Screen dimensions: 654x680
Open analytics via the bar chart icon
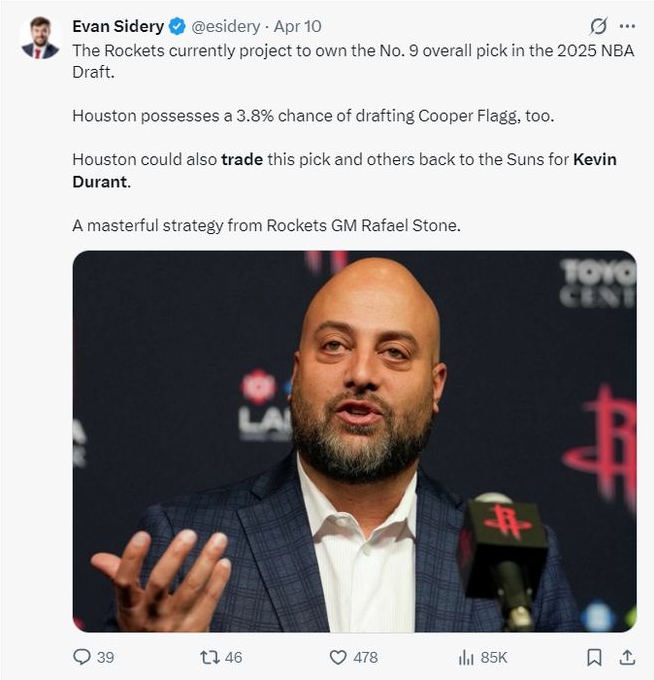(466, 657)
